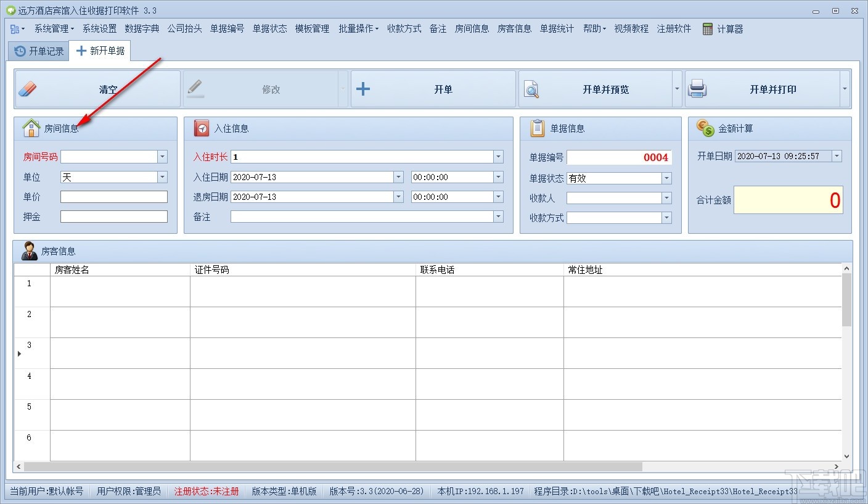Click the house icon of 房间信息 panel

click(x=31, y=128)
